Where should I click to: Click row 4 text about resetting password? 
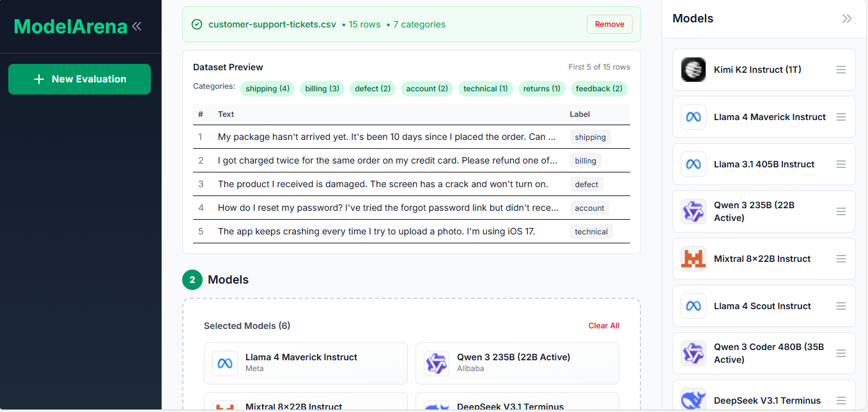388,208
